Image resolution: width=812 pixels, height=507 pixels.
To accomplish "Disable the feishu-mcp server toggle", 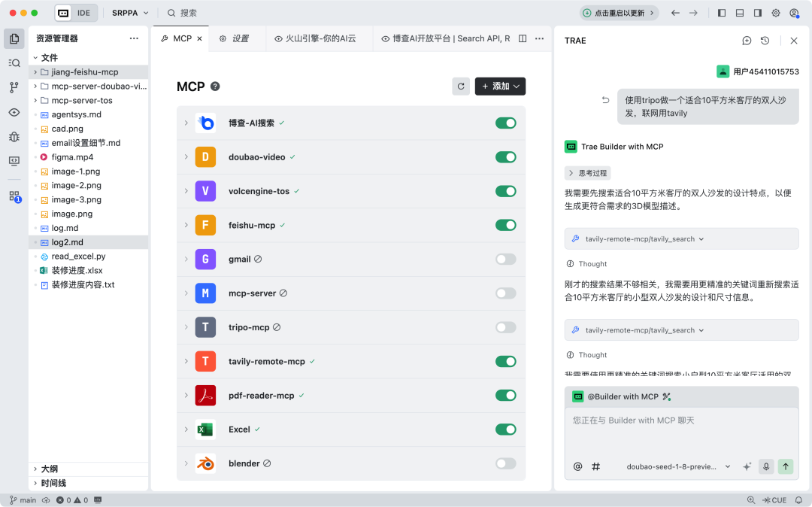I will (507, 225).
